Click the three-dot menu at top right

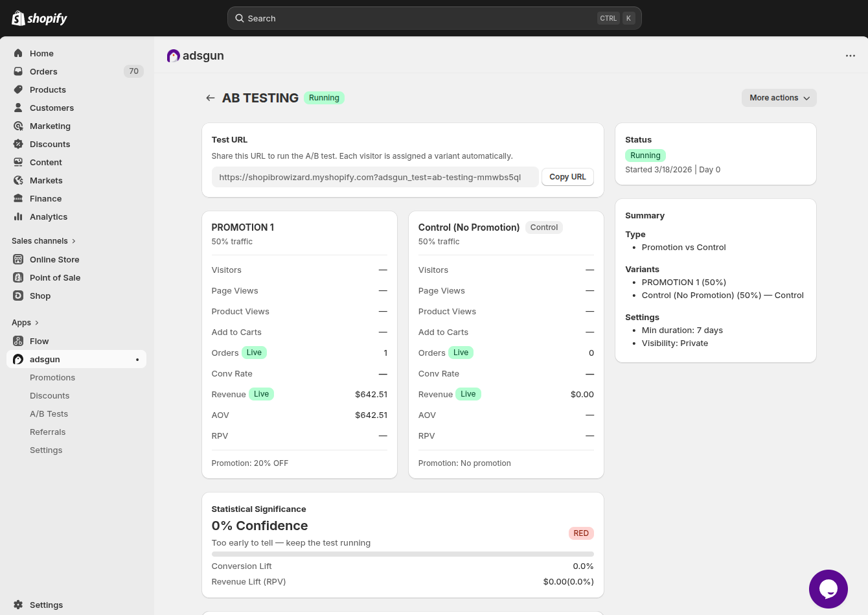pos(850,56)
